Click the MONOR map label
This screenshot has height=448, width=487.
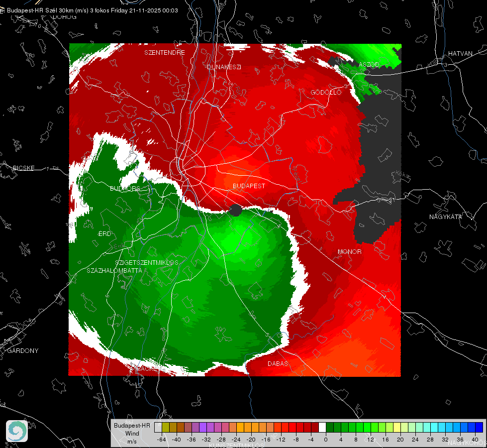click(x=350, y=251)
